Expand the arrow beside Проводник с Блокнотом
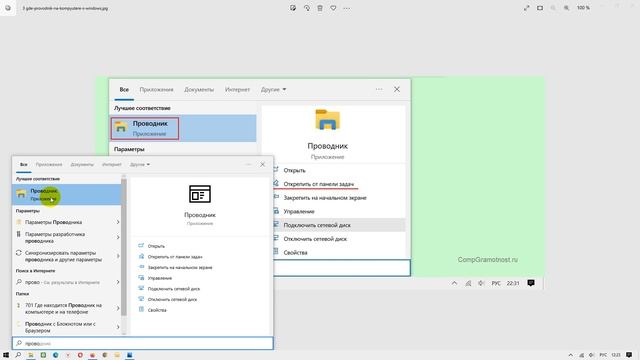Image resolution: width=640 pixels, height=360 pixels. 118,327
